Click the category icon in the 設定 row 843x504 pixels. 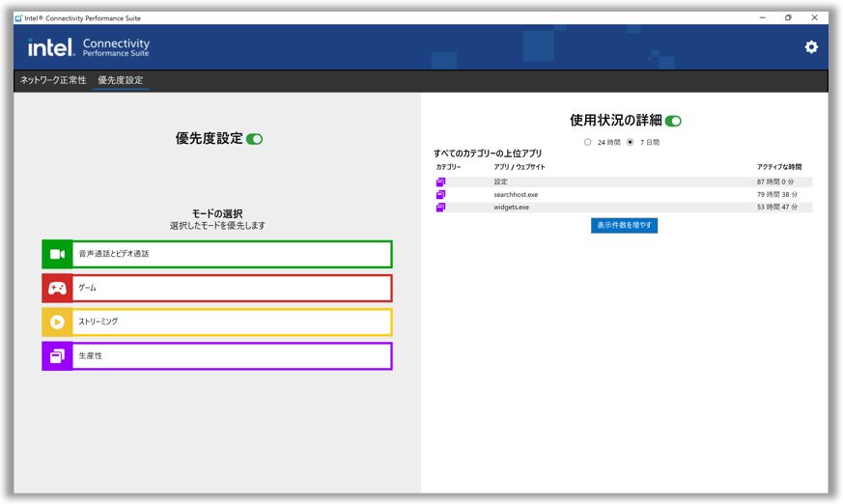[440, 182]
